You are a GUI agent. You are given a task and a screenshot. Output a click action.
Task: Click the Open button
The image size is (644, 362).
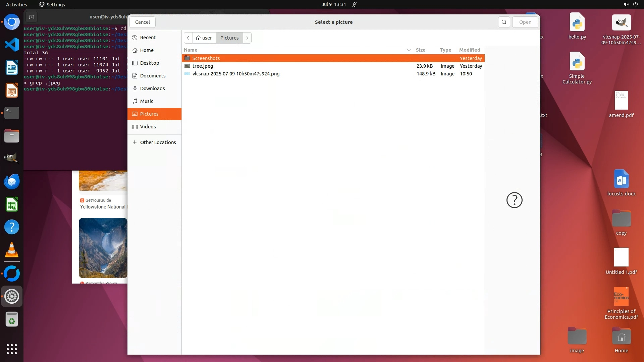point(525,22)
